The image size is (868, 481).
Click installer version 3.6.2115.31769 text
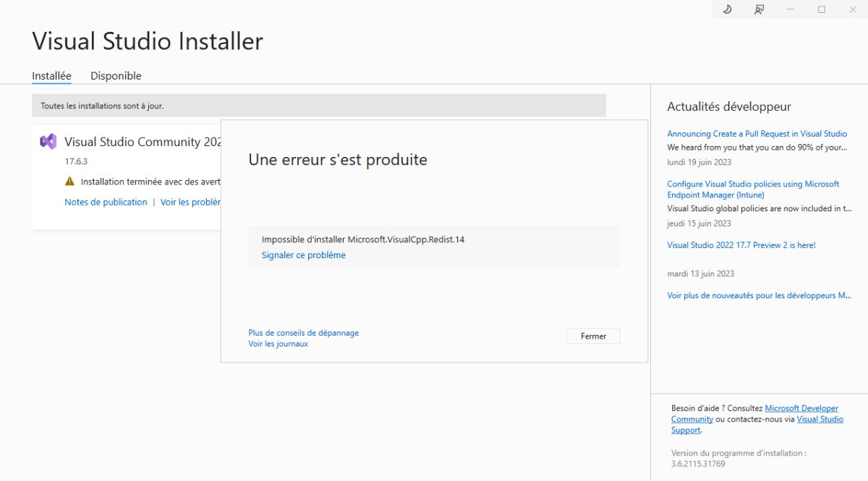(x=698, y=464)
